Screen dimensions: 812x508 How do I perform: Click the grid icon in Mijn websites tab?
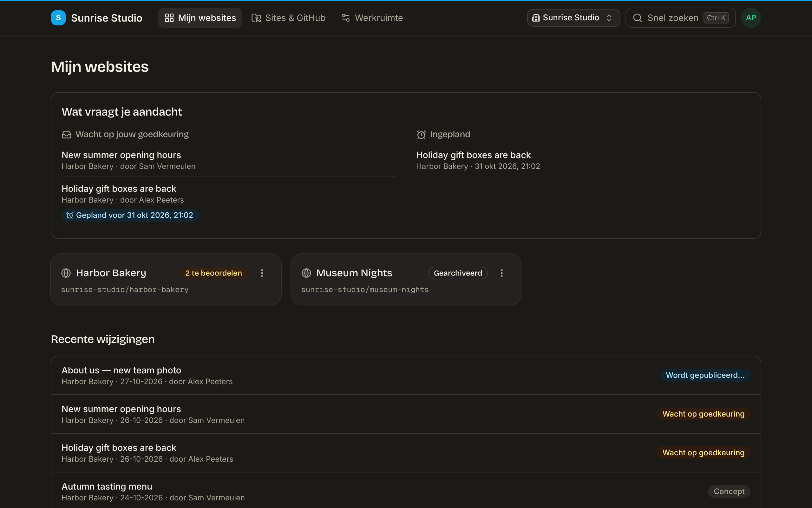tap(169, 18)
